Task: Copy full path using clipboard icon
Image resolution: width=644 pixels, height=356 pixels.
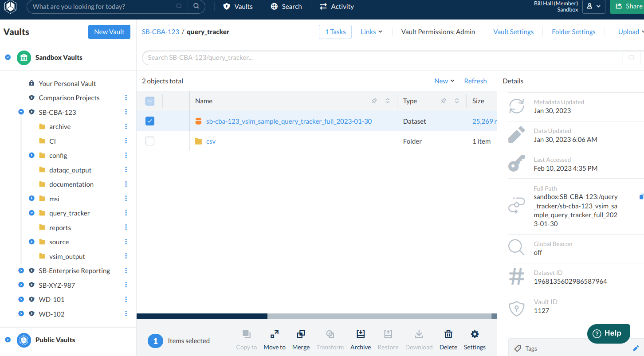Action: [641, 196]
